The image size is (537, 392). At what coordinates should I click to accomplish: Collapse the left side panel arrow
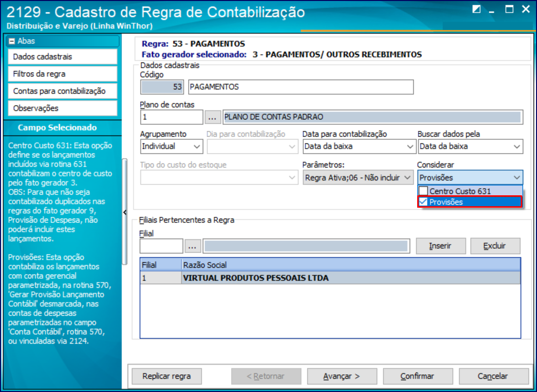125,212
